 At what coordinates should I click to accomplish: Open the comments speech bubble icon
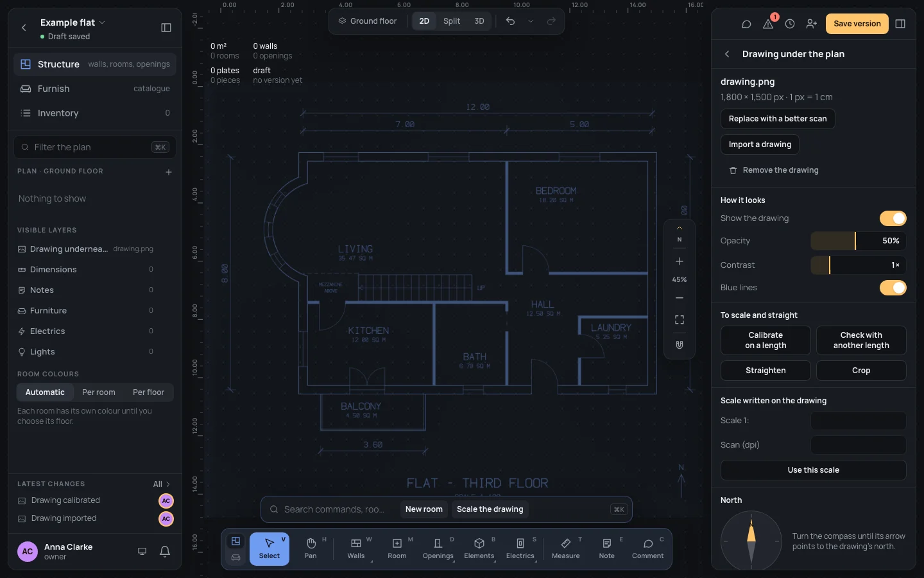click(746, 24)
